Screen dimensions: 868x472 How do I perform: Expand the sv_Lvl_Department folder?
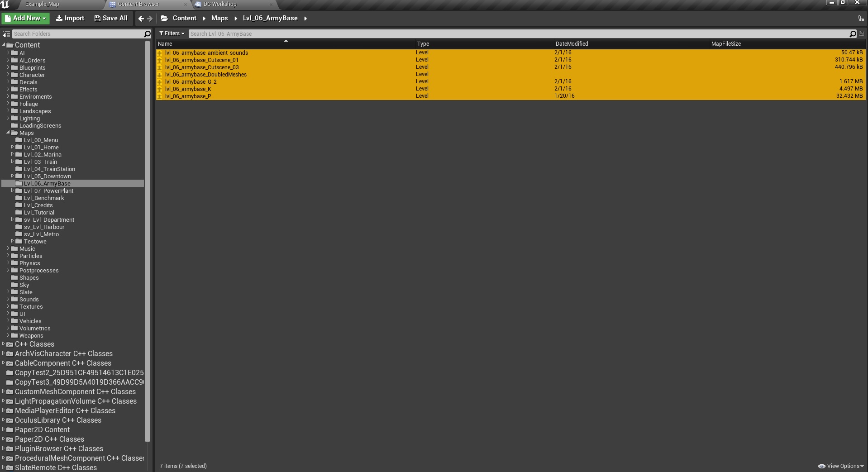(x=12, y=219)
